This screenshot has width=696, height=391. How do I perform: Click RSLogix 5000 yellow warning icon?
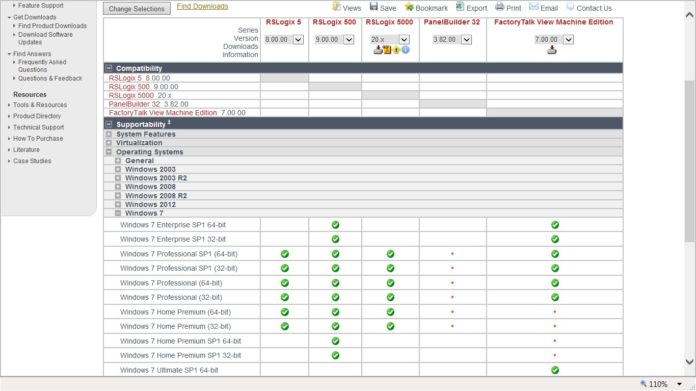396,50
